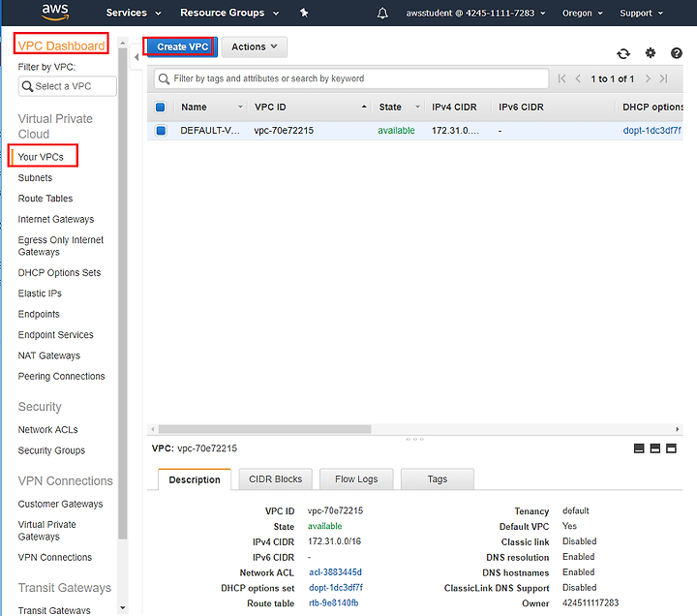Screen dimensions: 697x616
Task: Open the dopt-1dc3df7f link in table
Action: [x=652, y=131]
